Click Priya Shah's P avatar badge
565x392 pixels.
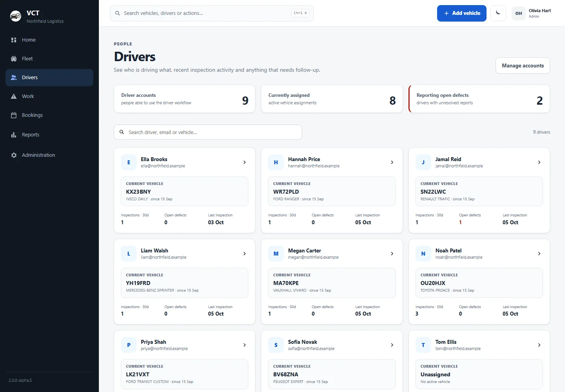click(x=129, y=345)
